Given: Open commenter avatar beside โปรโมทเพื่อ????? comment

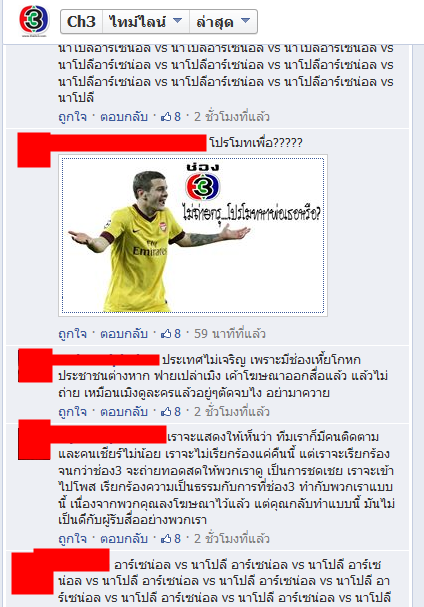Looking at the screenshot, I should point(34,150).
